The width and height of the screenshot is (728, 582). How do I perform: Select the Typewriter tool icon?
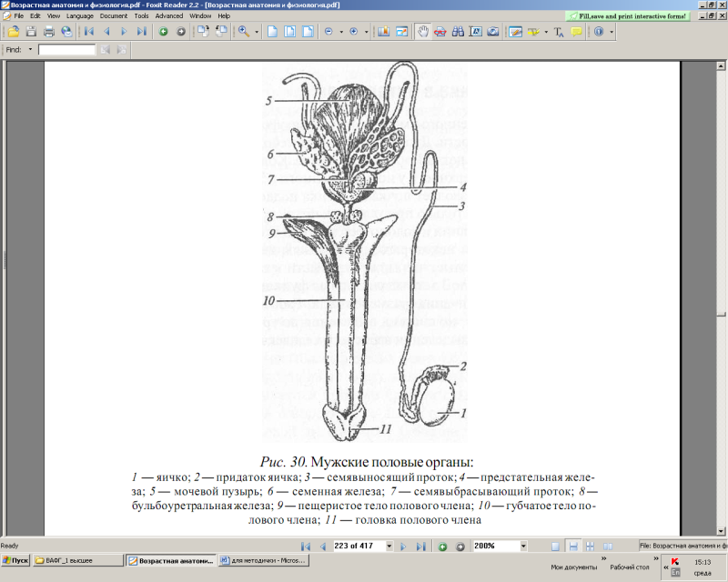coord(559,31)
